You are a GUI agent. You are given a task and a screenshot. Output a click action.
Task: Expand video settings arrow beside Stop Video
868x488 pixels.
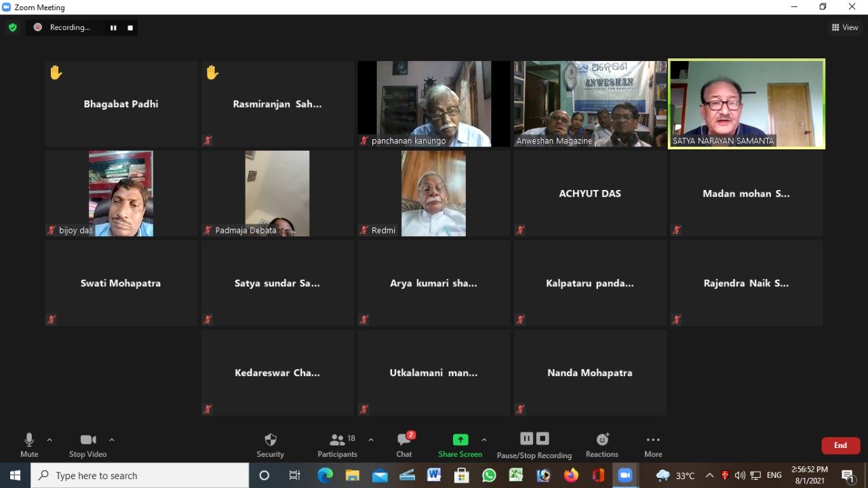click(112, 440)
